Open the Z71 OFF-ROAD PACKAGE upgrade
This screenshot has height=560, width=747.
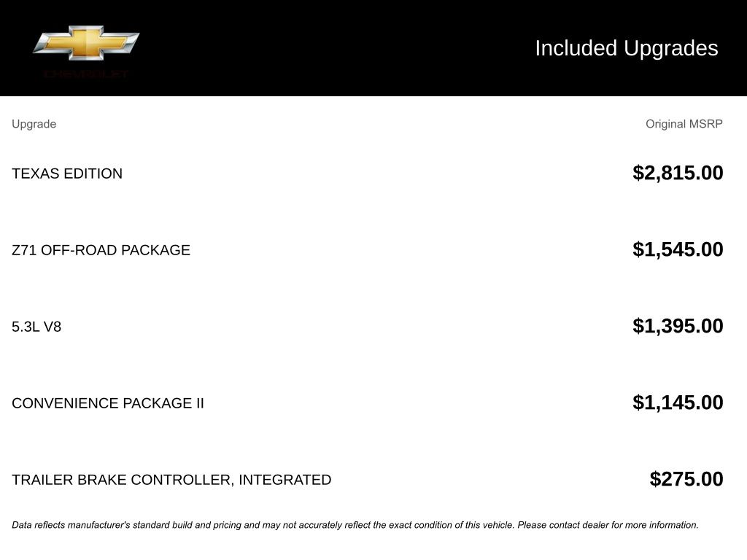101,250
